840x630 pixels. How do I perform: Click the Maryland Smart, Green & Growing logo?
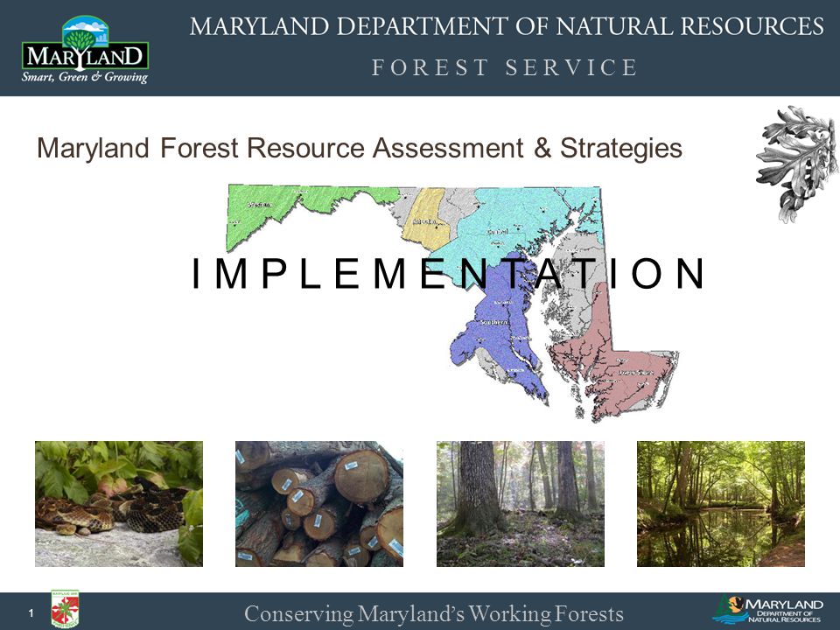85,50
